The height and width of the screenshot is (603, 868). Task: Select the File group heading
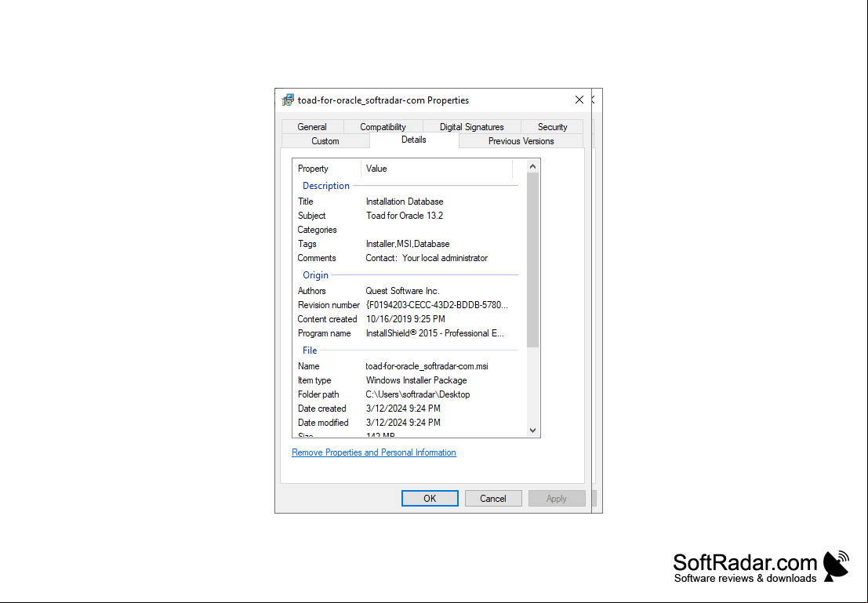pos(310,351)
